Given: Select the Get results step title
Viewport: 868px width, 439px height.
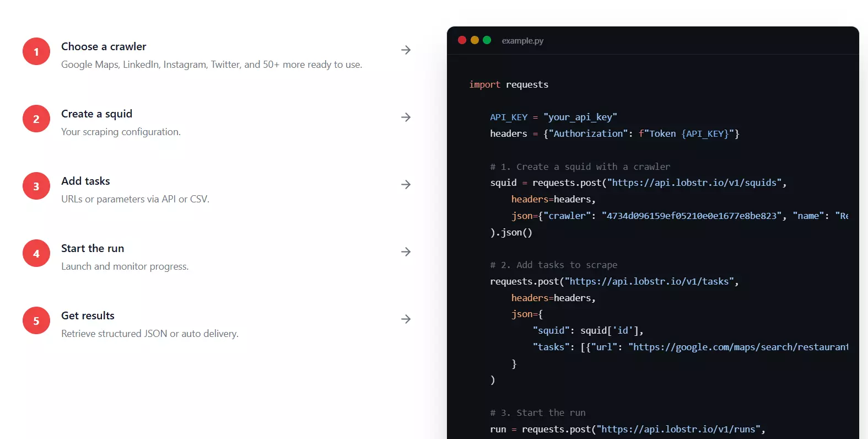Looking at the screenshot, I should click(x=88, y=316).
